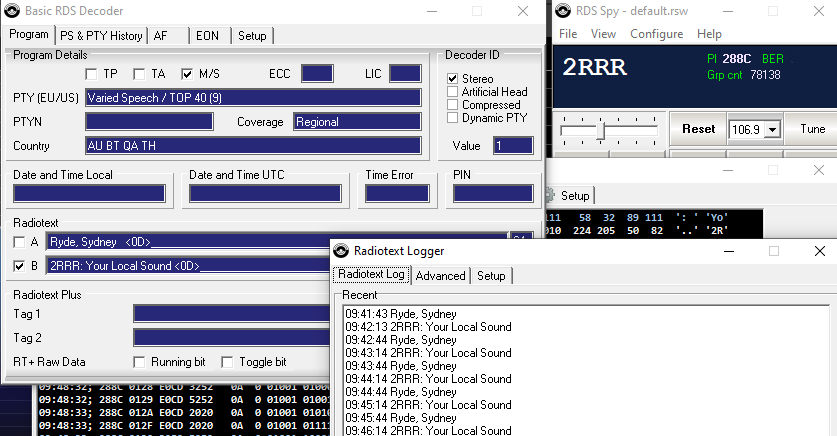Screen dimensions: 837x436
Task: Open the Configure menu
Action: click(656, 34)
